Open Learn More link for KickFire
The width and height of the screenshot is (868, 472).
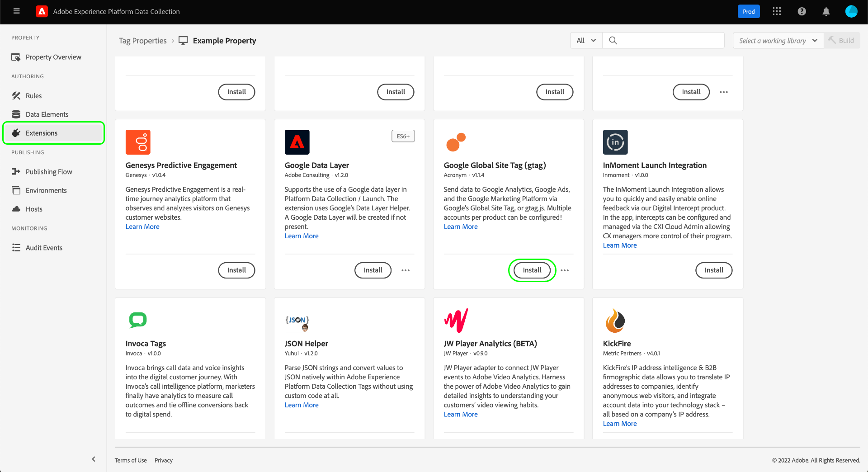pyautogui.click(x=619, y=424)
